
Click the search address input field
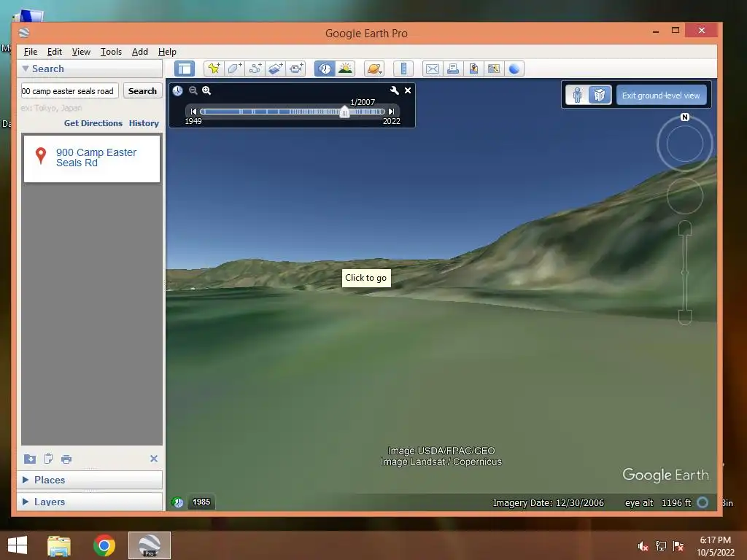pos(69,91)
